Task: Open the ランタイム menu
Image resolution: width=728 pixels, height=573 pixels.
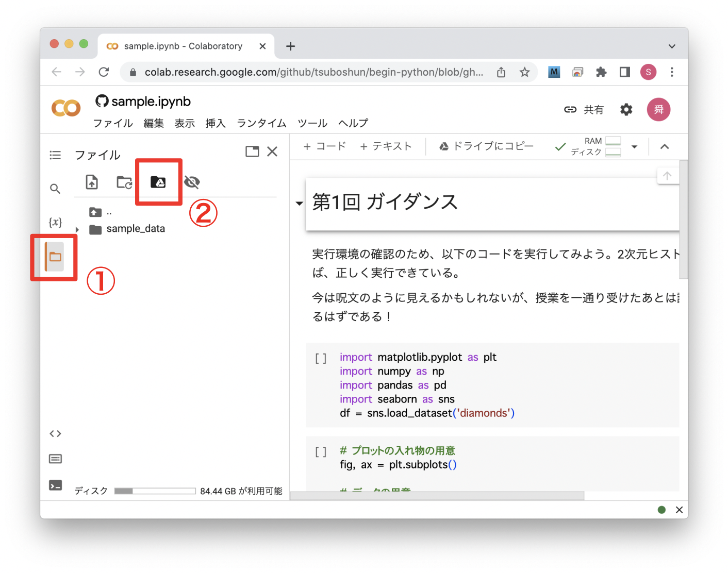Action: [x=261, y=123]
